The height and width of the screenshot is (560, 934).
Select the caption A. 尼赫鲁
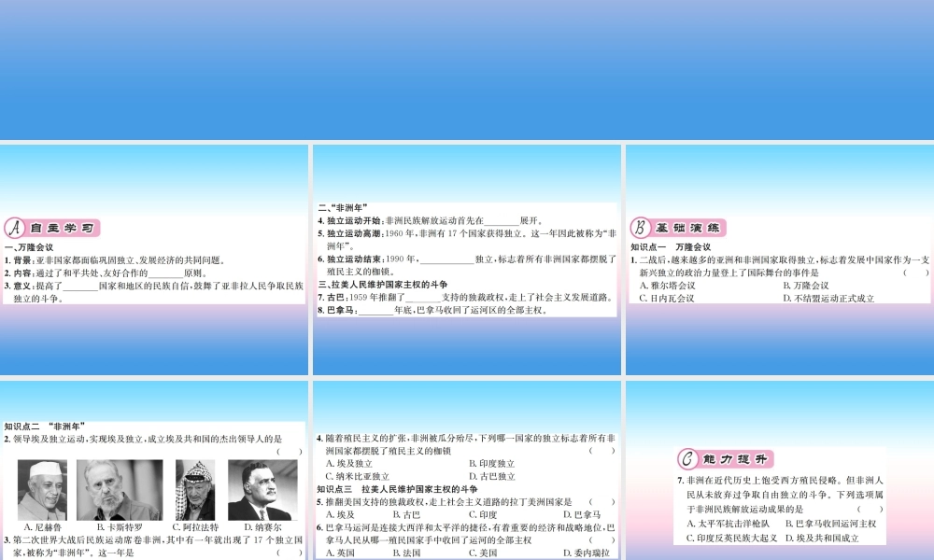click(x=42, y=527)
